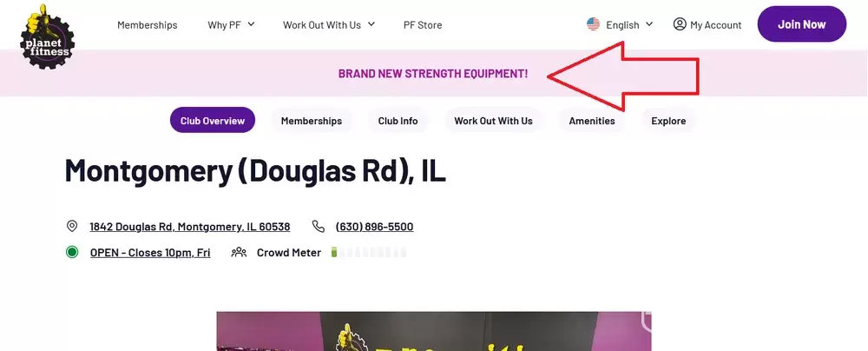
Task: Click the Join Now button
Action: click(x=801, y=23)
